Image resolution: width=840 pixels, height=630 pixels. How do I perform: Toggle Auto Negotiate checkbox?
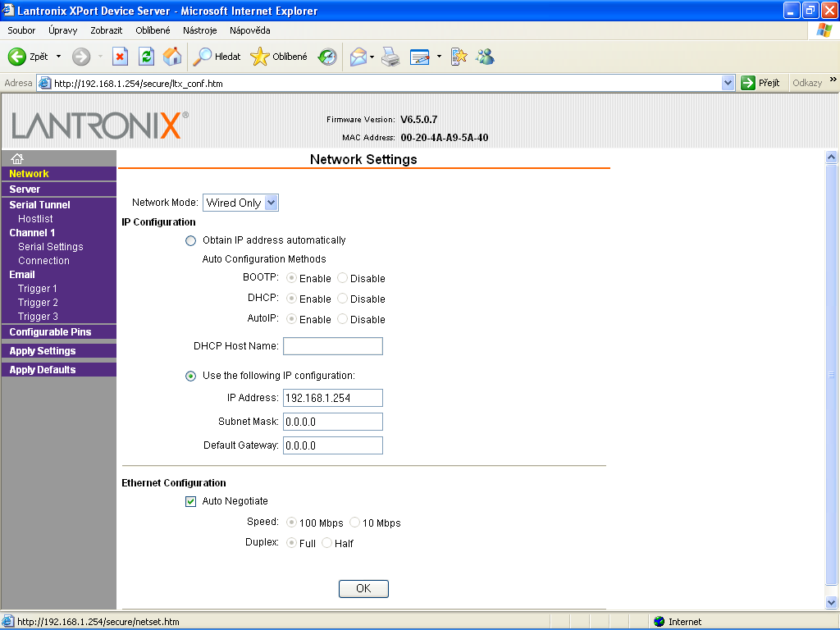190,501
